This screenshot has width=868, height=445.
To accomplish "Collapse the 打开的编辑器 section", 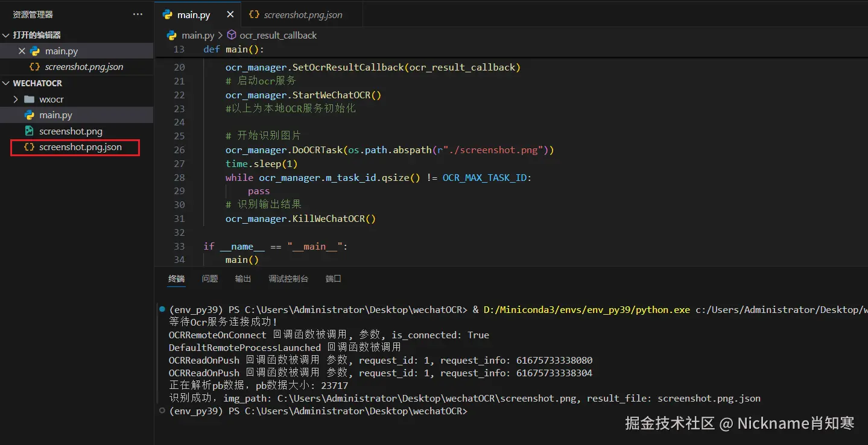I will 6,35.
